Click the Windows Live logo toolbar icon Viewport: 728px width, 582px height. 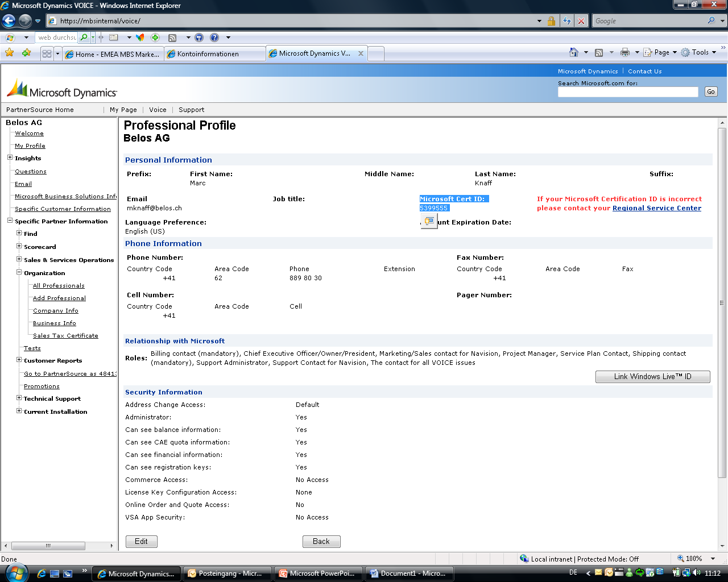[x=10, y=38]
